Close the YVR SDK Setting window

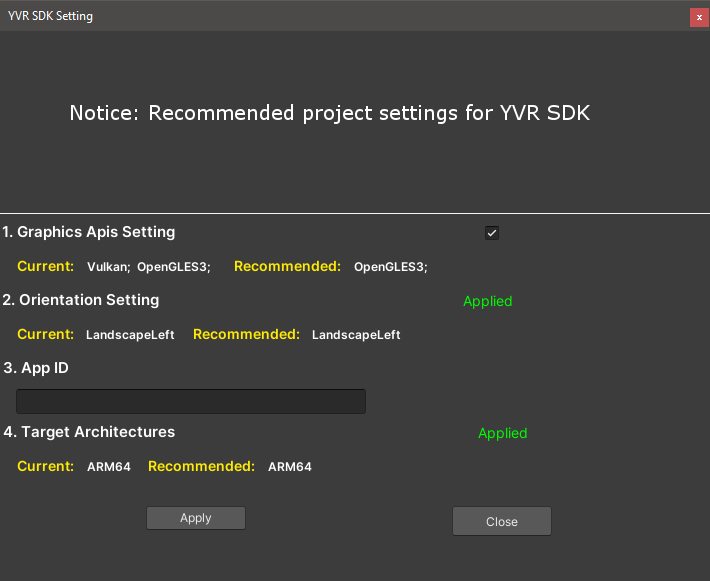click(699, 17)
